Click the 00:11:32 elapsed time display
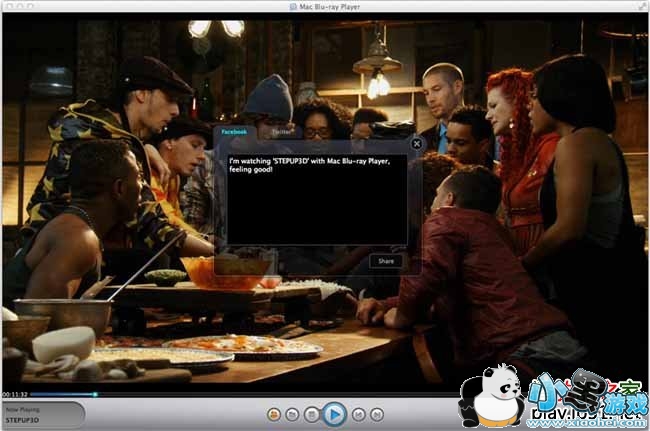This screenshot has height=431, width=650. [x=15, y=395]
